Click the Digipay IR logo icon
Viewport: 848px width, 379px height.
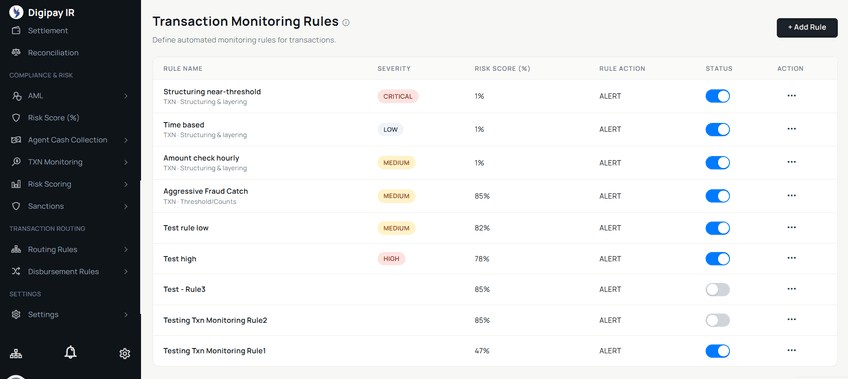(x=16, y=12)
